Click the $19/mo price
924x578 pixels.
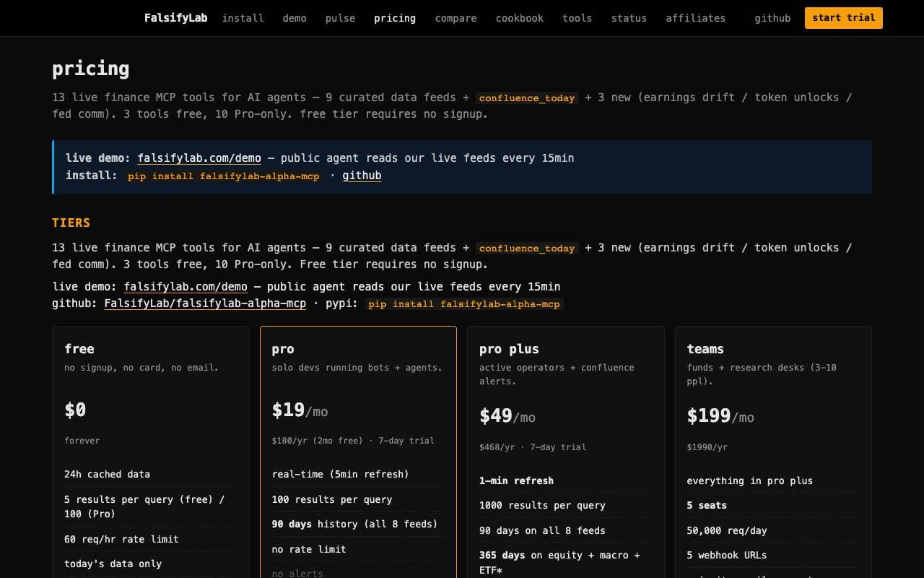pyautogui.click(x=300, y=410)
